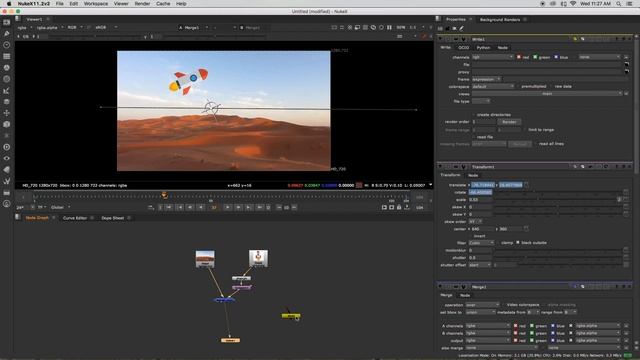This screenshot has height=360, width=640.
Task: Open the OCIO tab of Write1
Action: pos(464,48)
